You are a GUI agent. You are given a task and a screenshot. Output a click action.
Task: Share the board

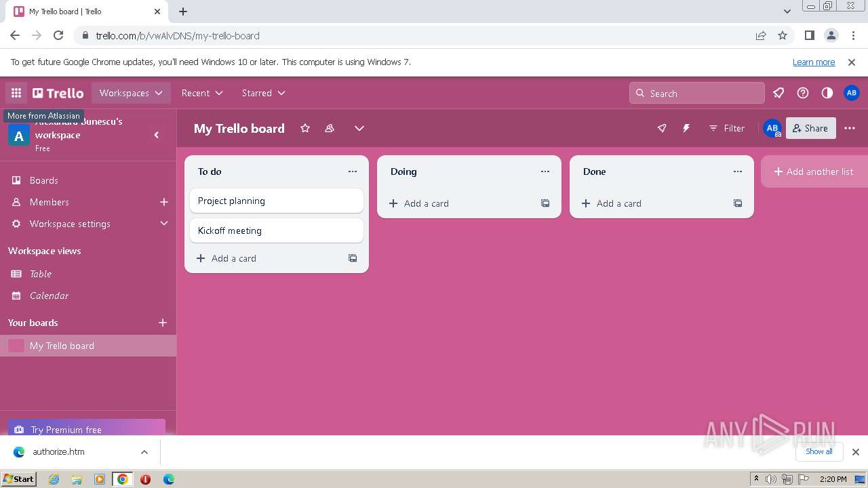810,128
